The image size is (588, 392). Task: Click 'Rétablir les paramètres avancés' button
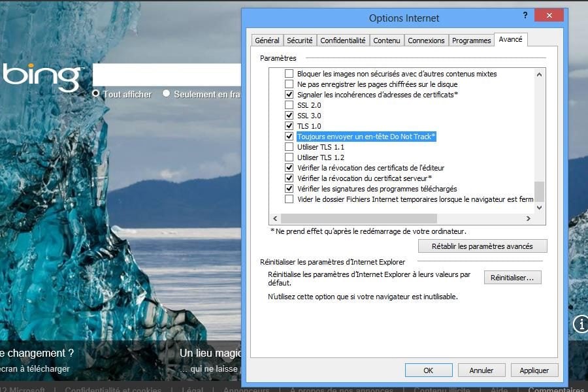tap(482, 246)
